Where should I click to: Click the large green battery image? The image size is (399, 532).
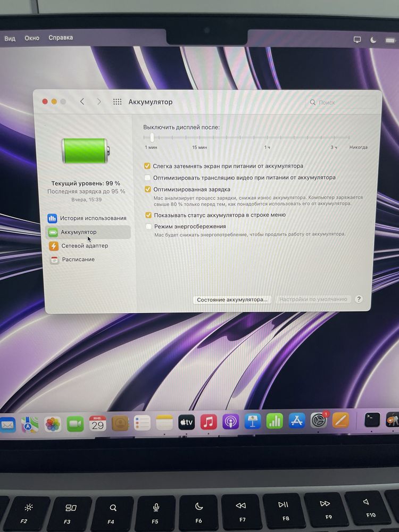click(86, 151)
